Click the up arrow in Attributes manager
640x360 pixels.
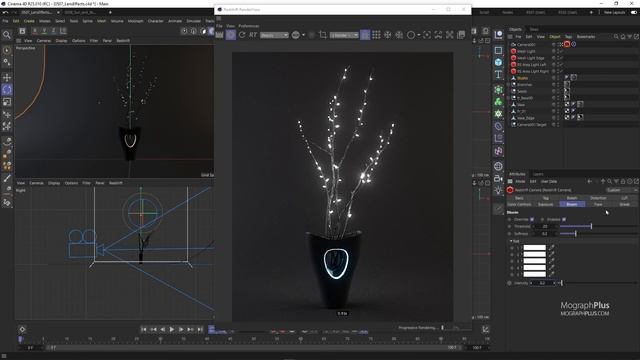click(603, 181)
